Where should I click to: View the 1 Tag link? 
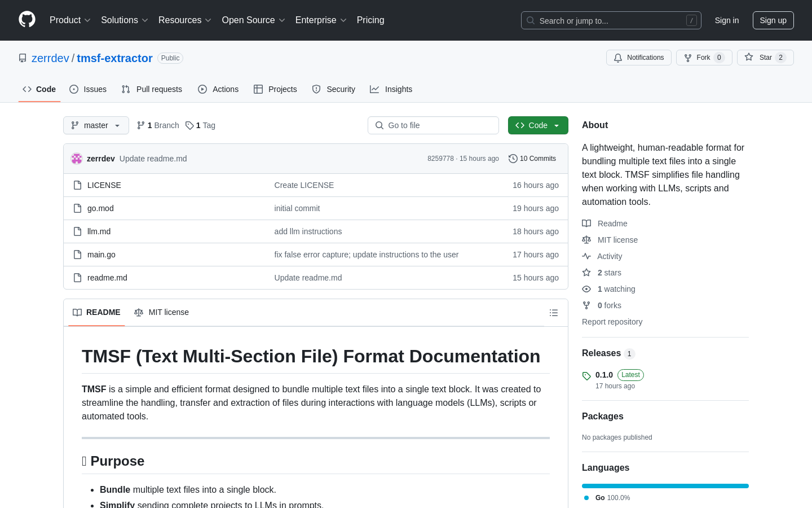200,125
